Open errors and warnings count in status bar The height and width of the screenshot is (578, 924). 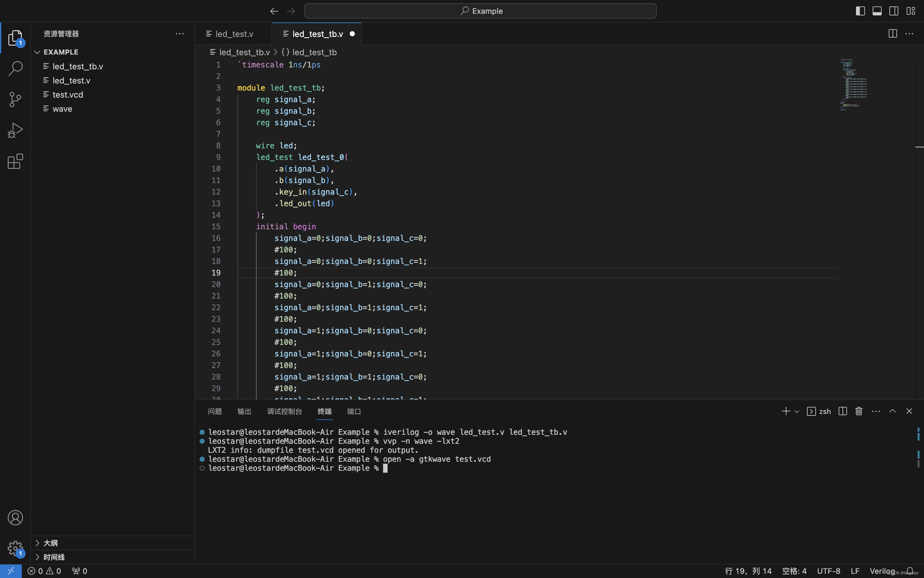(44, 571)
